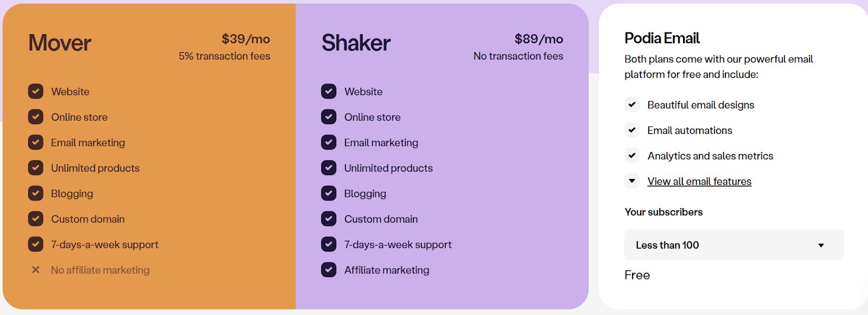Select the Mover plan heading

click(60, 43)
